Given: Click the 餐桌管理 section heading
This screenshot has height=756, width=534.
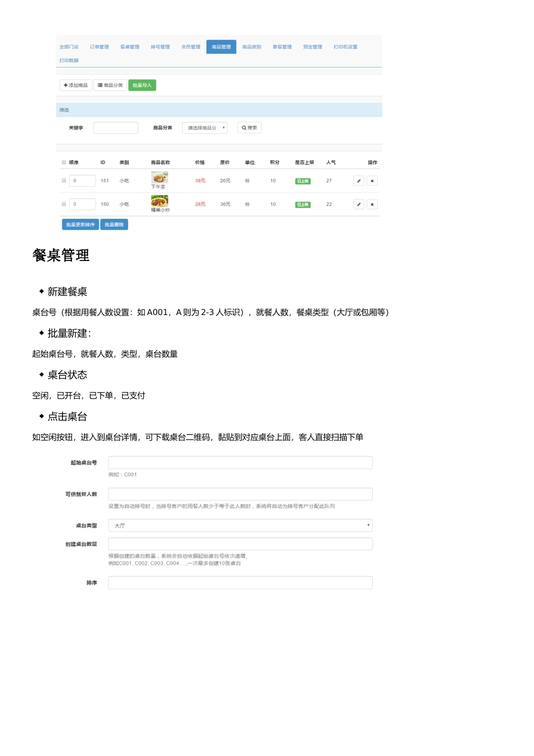Looking at the screenshot, I should (x=61, y=255).
